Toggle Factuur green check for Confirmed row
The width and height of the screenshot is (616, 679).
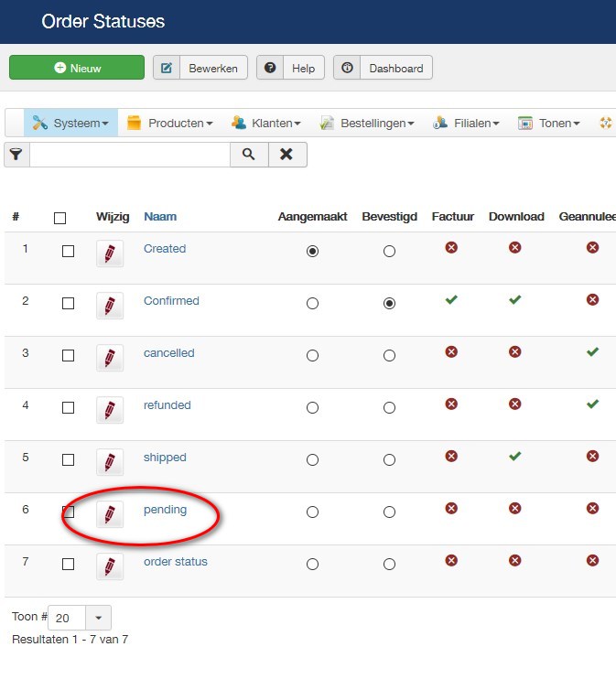tap(451, 299)
